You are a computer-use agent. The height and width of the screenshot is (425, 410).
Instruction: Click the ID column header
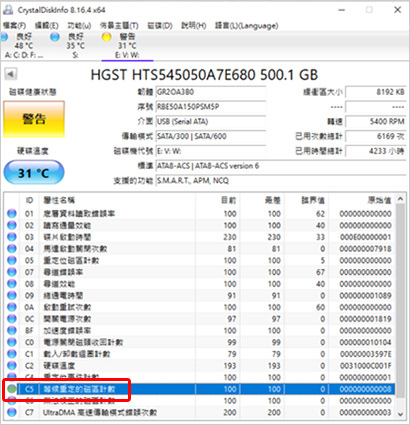click(29, 200)
